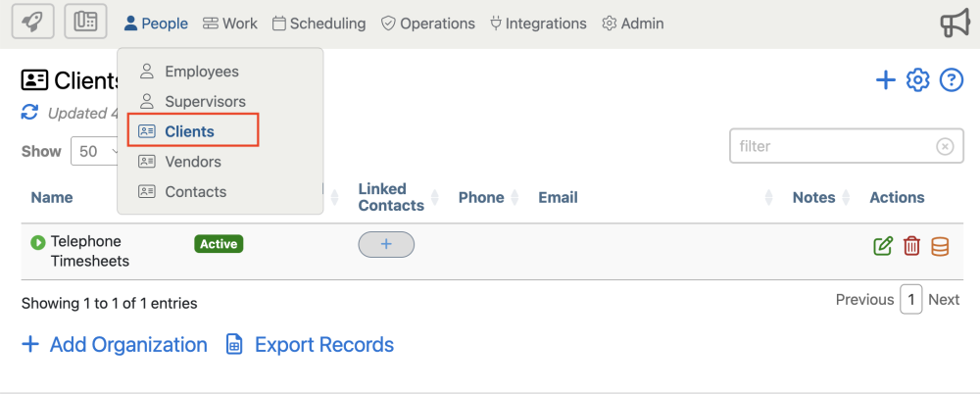Open the megaphone announcements icon
This screenshot has height=395, width=980.
(954, 24)
